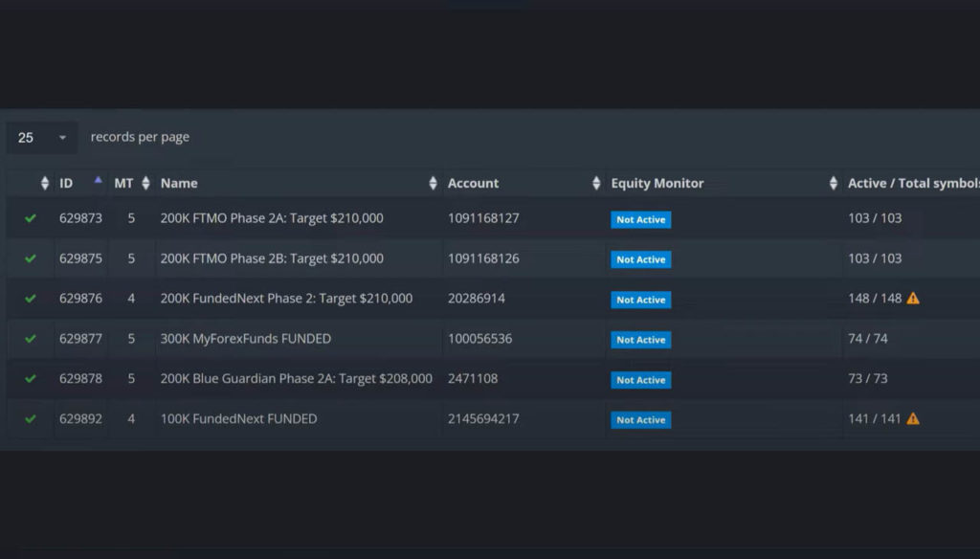The width and height of the screenshot is (980, 559).
Task: Click '73 / 73' symbols value
Action: pyautogui.click(x=867, y=378)
